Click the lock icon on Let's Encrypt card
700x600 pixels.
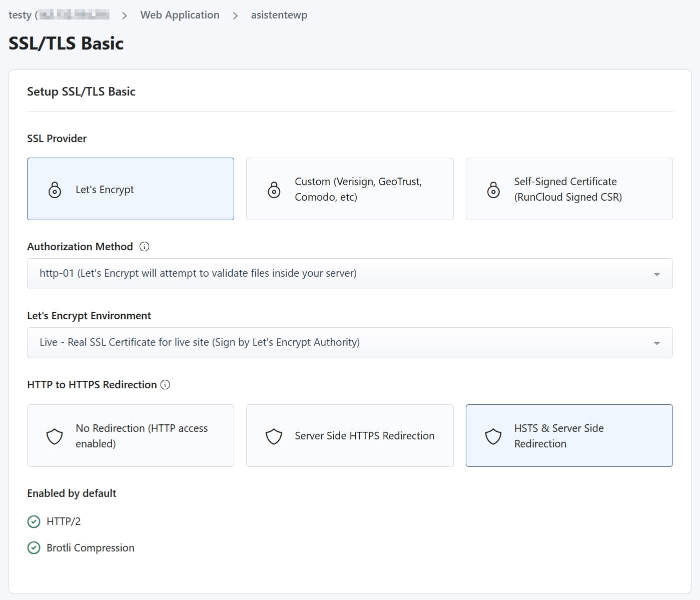[55, 190]
